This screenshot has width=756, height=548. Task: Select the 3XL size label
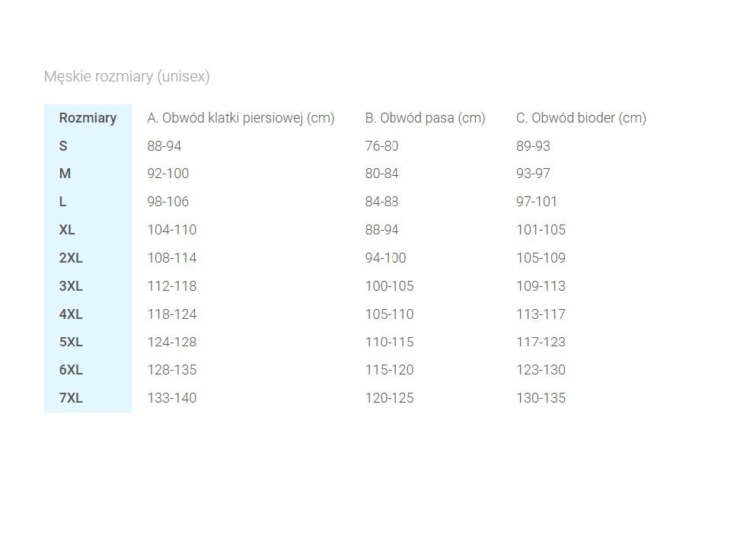pos(71,286)
